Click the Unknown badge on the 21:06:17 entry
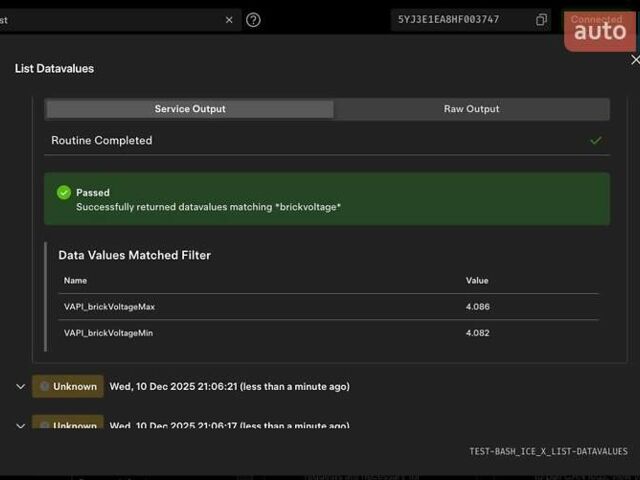 tap(68, 424)
